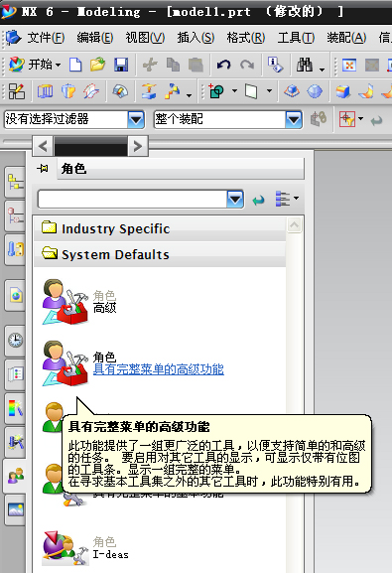Open the Insert menu
The height and width of the screenshot is (573, 392).
196,38
